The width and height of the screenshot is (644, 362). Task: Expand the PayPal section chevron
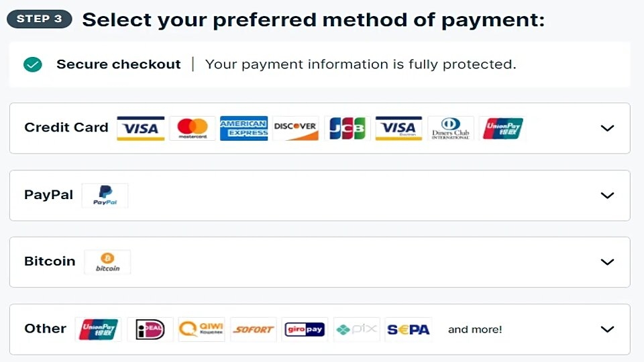607,195
